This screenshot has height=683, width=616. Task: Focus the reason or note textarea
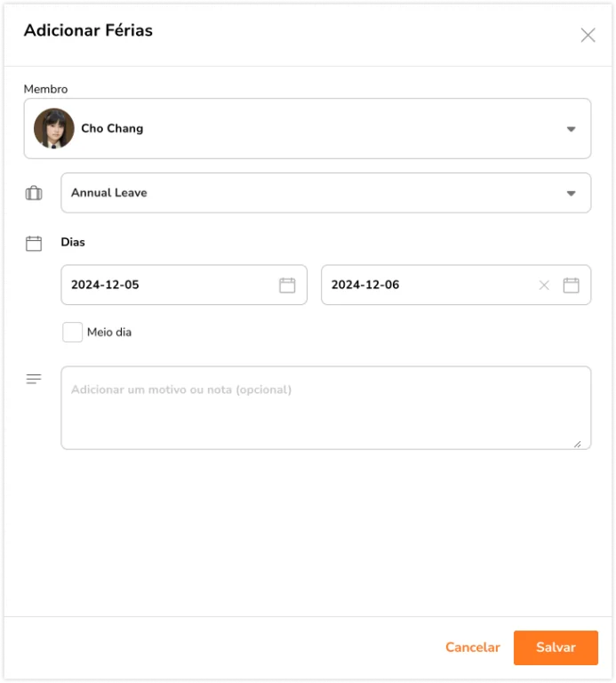(326, 407)
